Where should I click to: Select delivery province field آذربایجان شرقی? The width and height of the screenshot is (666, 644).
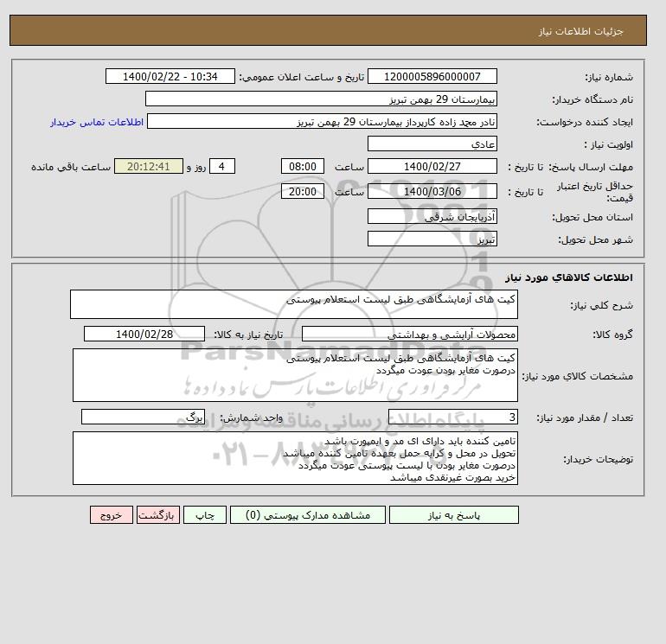point(432,216)
